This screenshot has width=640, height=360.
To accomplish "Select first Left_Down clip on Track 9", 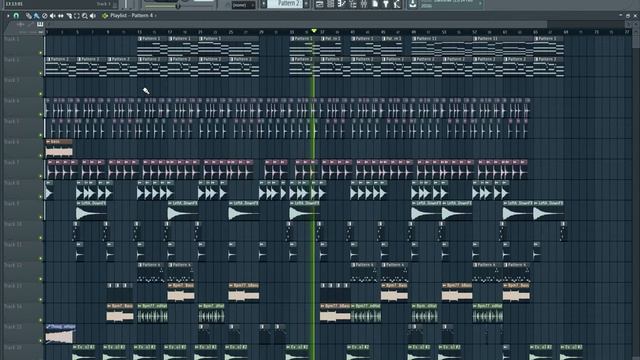I will [91, 210].
